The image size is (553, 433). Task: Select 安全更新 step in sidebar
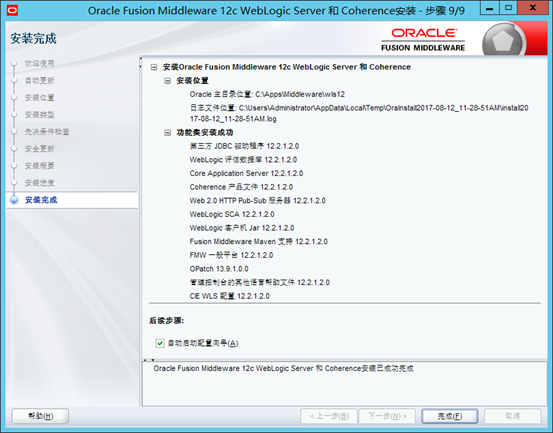pyautogui.click(x=40, y=149)
